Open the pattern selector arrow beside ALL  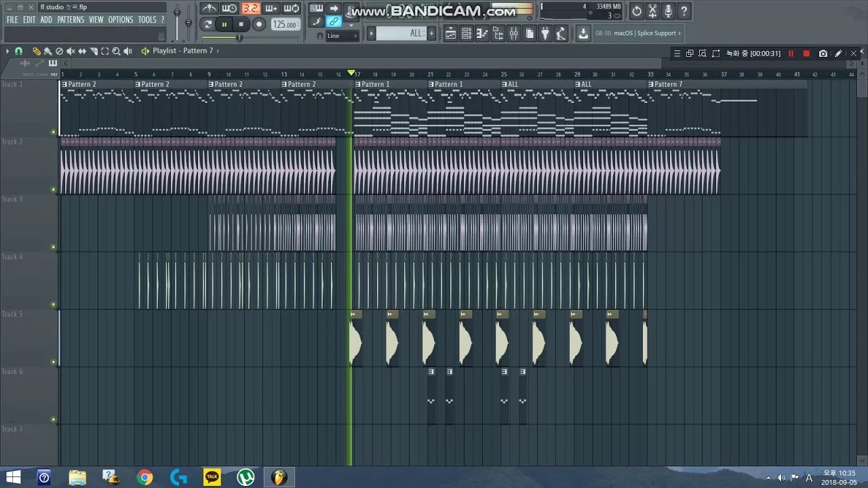(371, 33)
